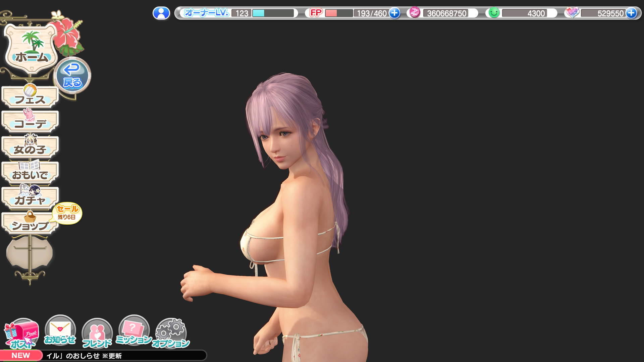Click the FP gauge bar

coord(339,13)
